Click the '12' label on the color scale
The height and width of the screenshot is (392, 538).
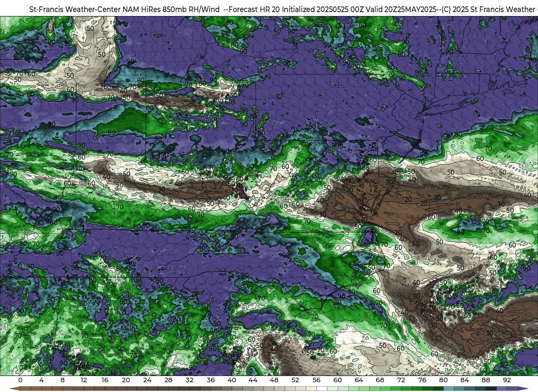tap(84, 380)
